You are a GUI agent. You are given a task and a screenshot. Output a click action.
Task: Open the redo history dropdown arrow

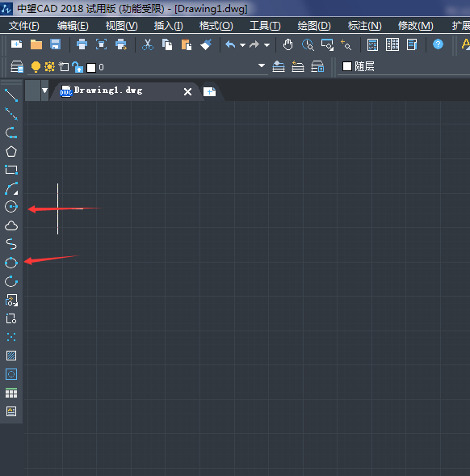266,45
